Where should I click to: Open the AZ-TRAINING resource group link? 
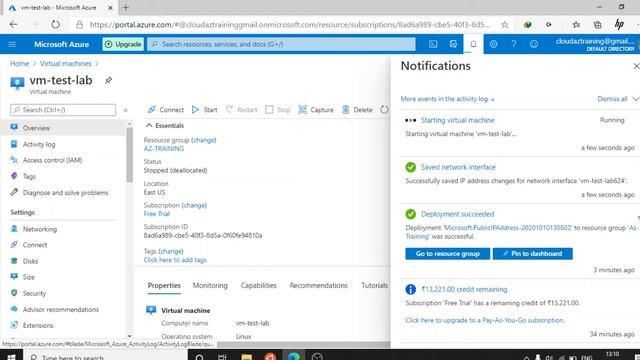point(164,149)
